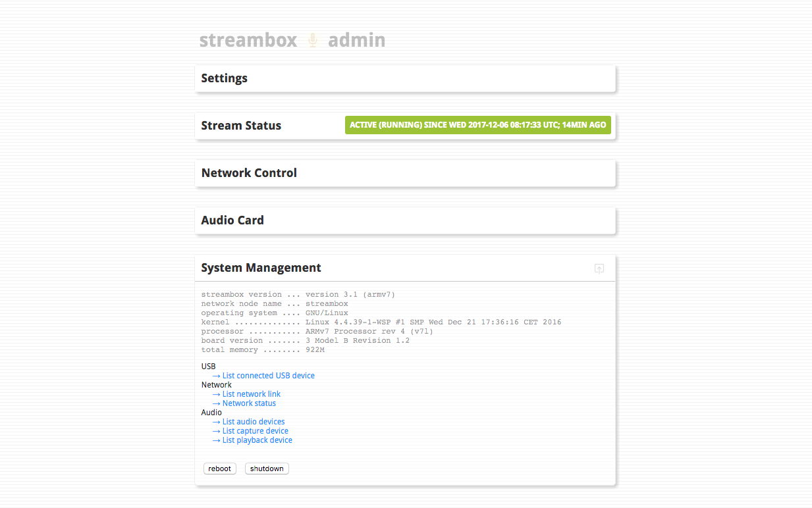Open List audio devices link
The width and height of the screenshot is (812, 508).
click(254, 422)
